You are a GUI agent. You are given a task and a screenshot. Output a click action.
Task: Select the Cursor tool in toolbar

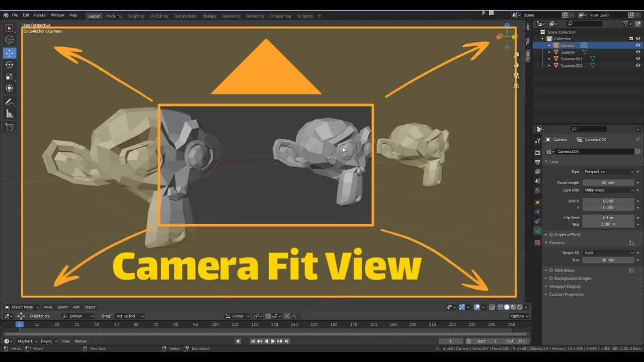click(10, 40)
